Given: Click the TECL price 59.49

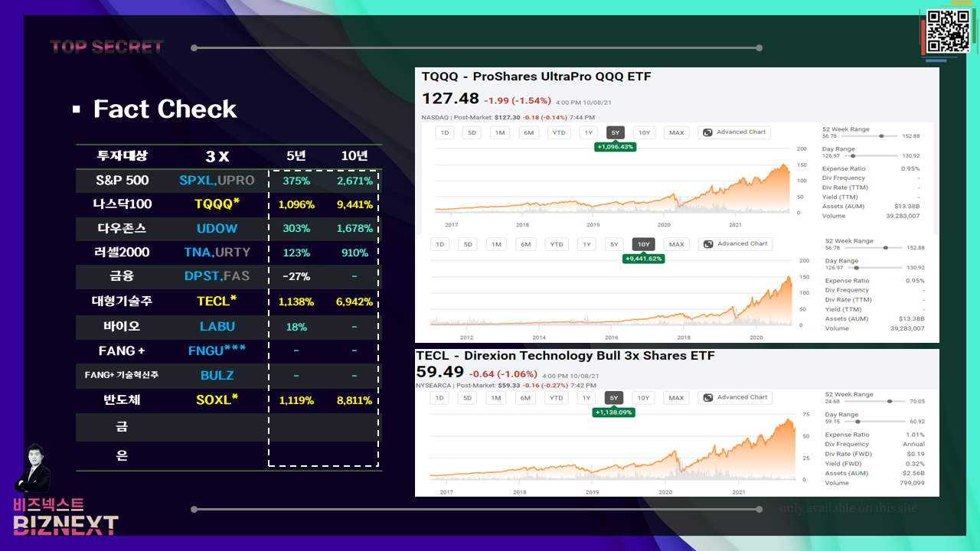Looking at the screenshot, I should 440,372.
